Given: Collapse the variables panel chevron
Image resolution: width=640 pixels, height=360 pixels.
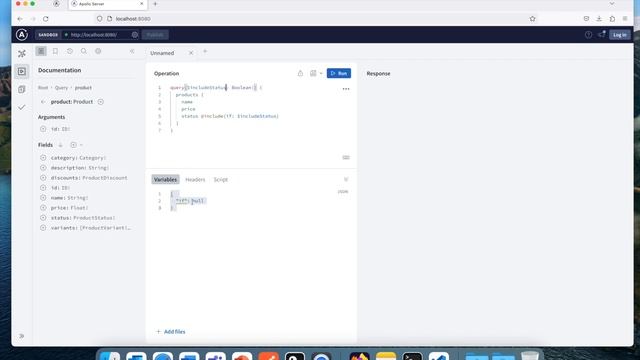Looking at the screenshot, I should [x=346, y=180].
